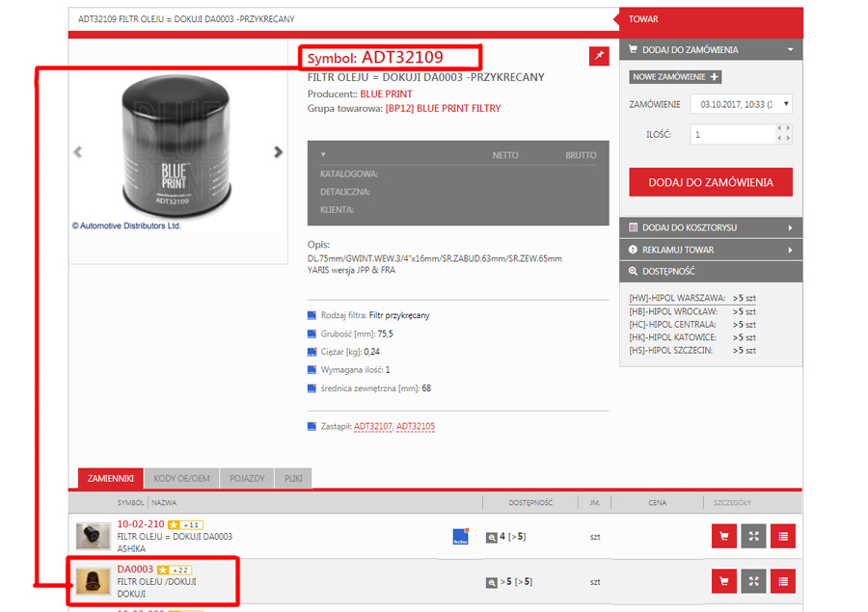This screenshot has width=868, height=612.
Task: Click the large Blue Print oil filter photo
Action: pos(176,146)
